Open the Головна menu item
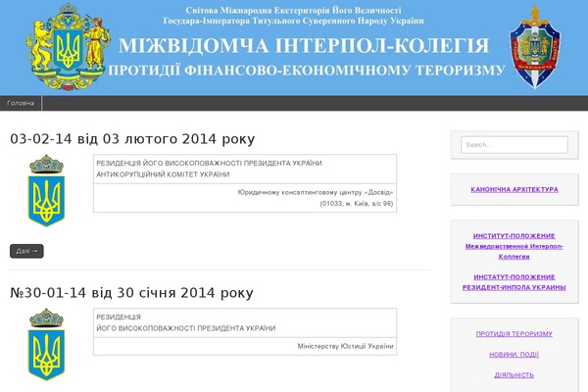Screen dimensions: 588x392 point(21,103)
